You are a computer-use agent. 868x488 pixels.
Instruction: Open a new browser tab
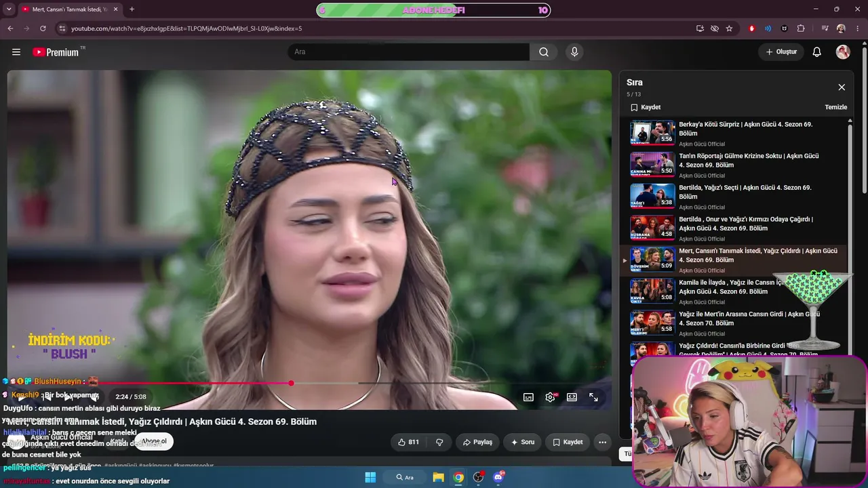point(132,9)
